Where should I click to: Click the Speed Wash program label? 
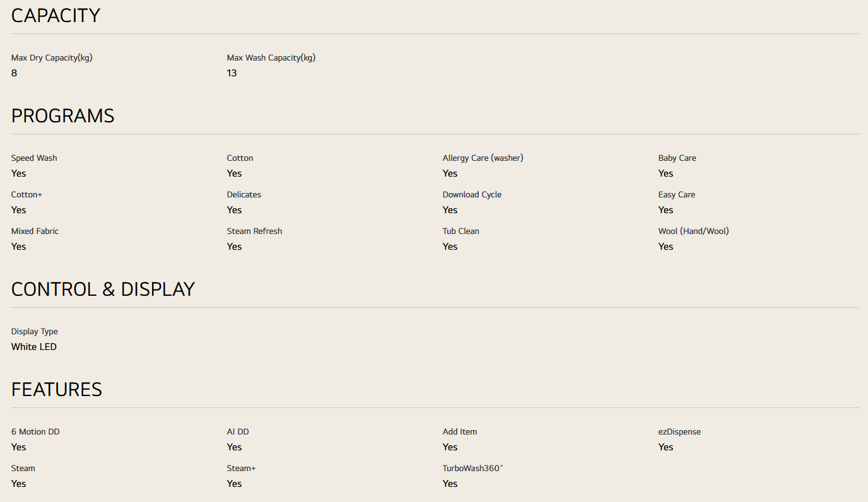(x=34, y=158)
